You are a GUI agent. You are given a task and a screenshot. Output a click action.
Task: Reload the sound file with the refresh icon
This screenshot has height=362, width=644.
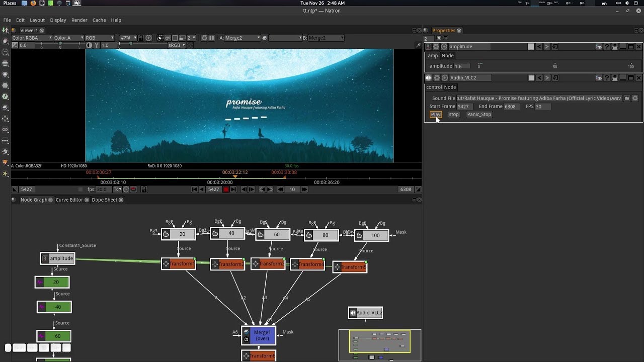[x=635, y=98]
